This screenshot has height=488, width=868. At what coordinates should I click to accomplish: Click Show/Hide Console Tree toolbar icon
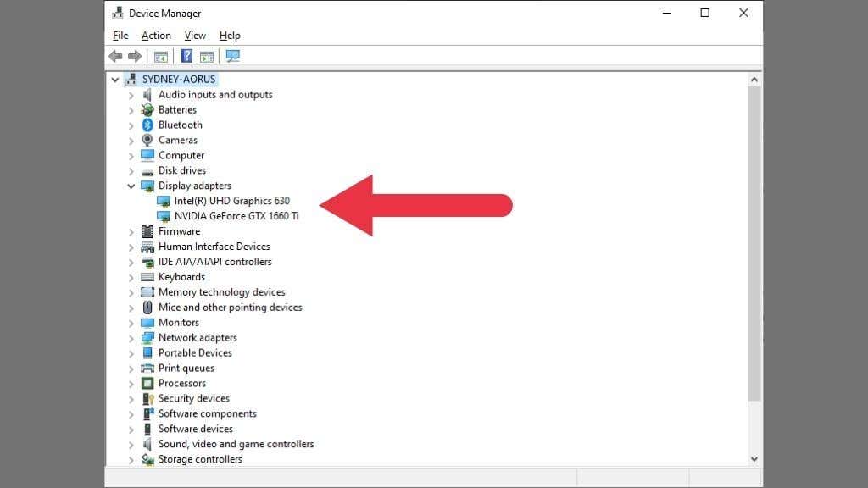click(x=160, y=57)
